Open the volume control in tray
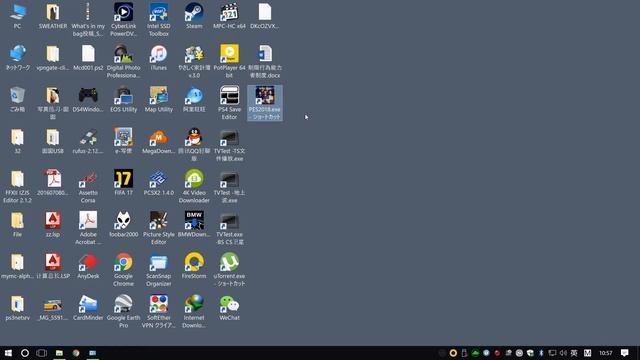This screenshot has width=640, height=360. tap(563, 353)
